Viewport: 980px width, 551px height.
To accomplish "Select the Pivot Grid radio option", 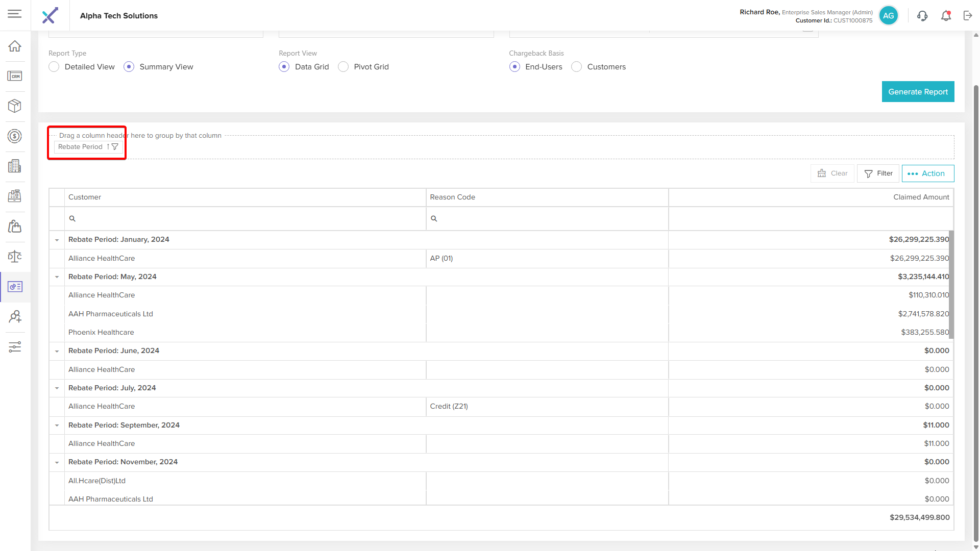I will click(344, 67).
